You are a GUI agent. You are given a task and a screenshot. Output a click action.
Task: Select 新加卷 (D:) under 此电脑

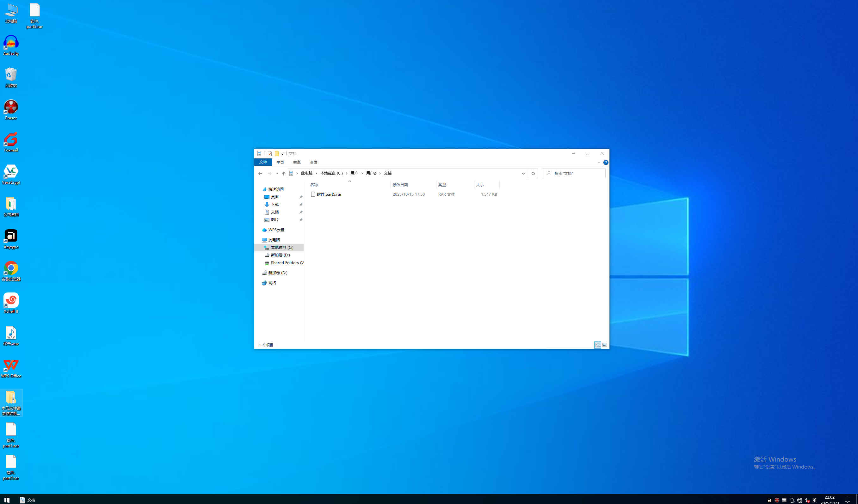[x=280, y=255]
